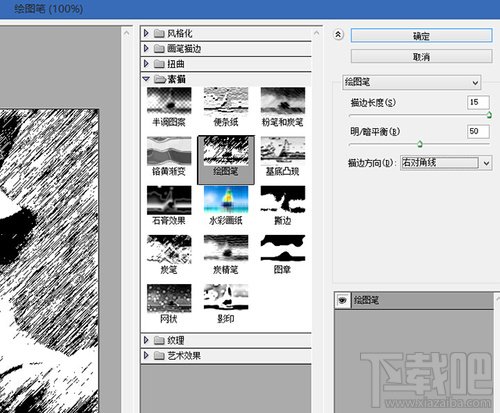Click the filter list scroll-up arrow
The width and height of the screenshot is (500, 413).
[x=316, y=33]
